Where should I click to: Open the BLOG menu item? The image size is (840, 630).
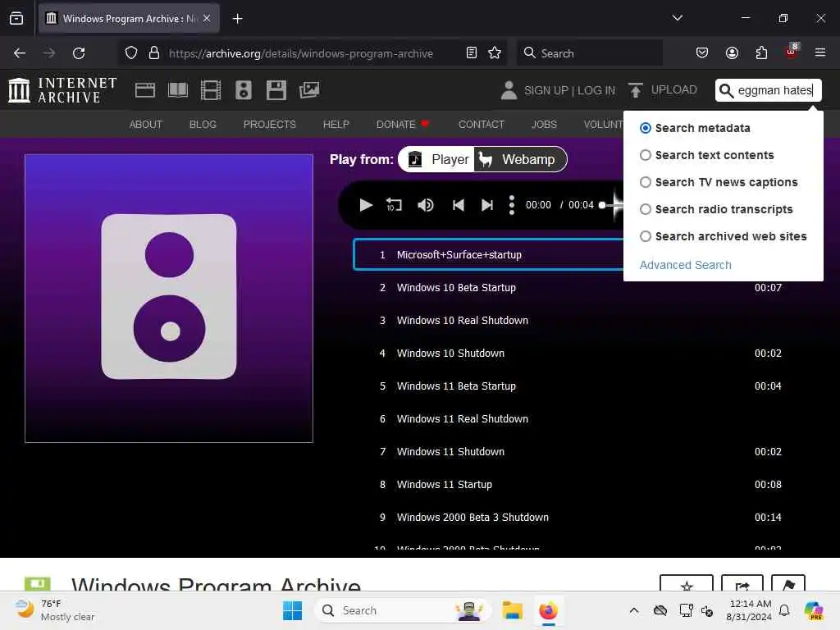(203, 125)
